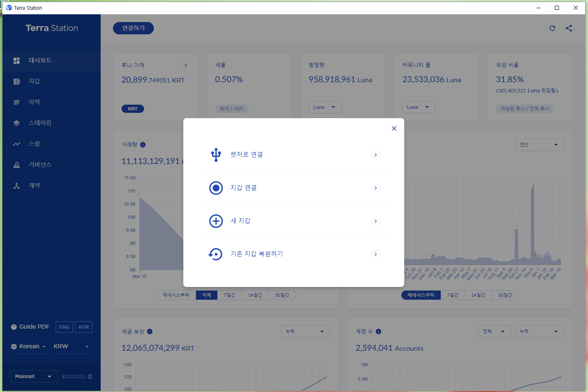Click the chevron arrow on 지갑 연결 row
Image resolution: width=588 pixels, height=392 pixels.
(x=376, y=188)
